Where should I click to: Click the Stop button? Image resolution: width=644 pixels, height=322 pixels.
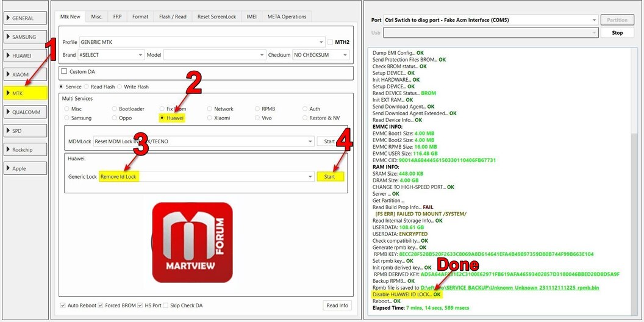pyautogui.click(x=617, y=33)
